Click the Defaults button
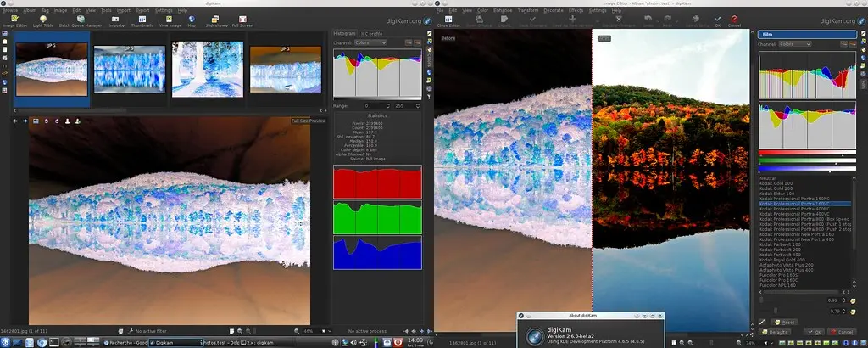This screenshot has width=868, height=348. 775,332
